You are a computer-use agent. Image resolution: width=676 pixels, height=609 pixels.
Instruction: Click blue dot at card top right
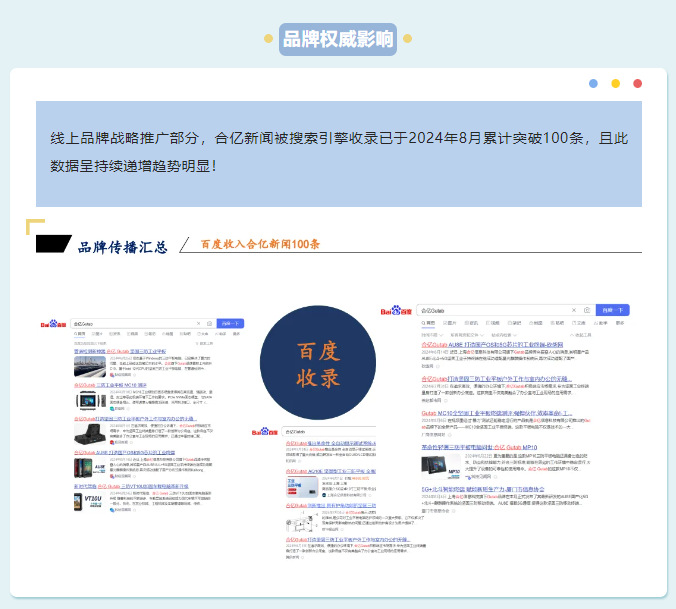coord(593,84)
